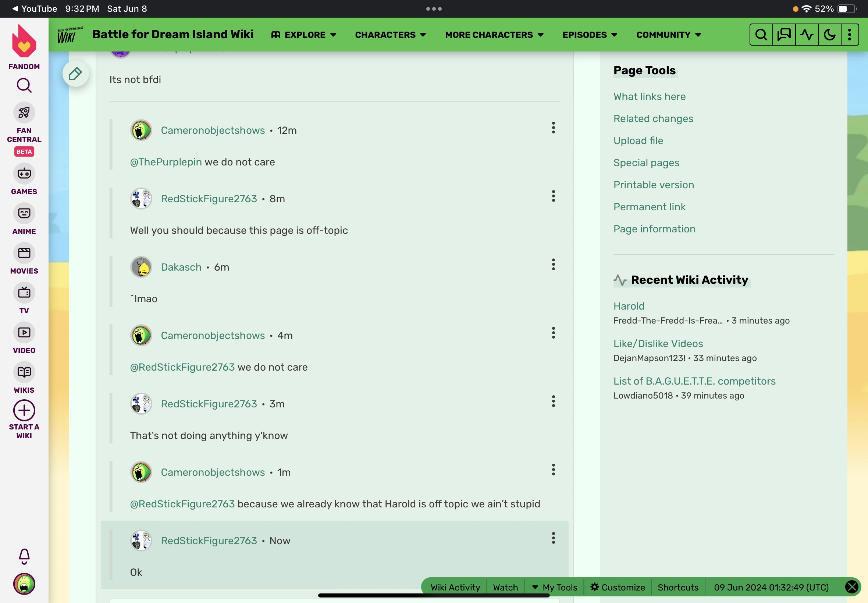Open the recent activity pulse icon

807,35
